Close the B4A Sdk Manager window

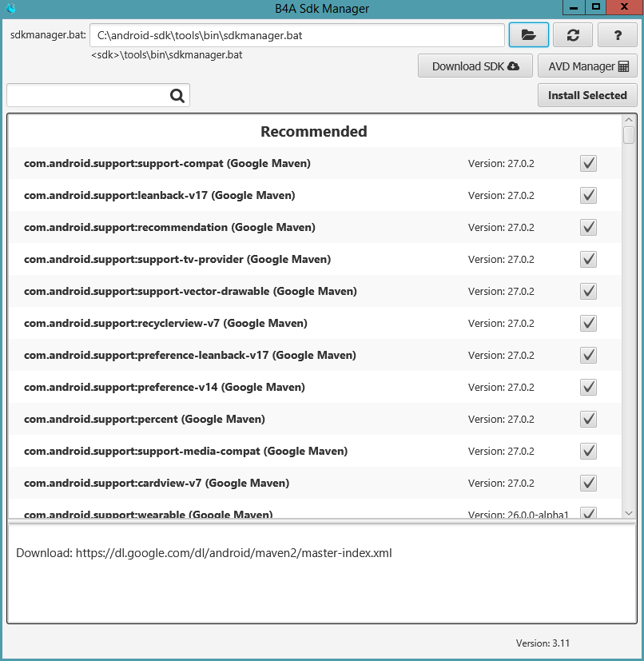pos(624,7)
